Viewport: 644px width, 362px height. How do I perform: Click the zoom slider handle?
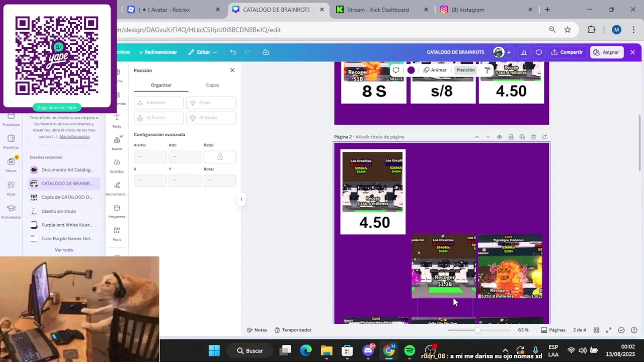(x=477, y=330)
